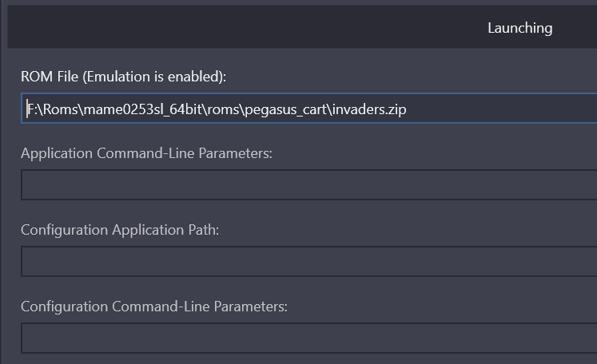Focus the ROM File path field
Screen dimensions: 597x364
[x=309, y=109]
